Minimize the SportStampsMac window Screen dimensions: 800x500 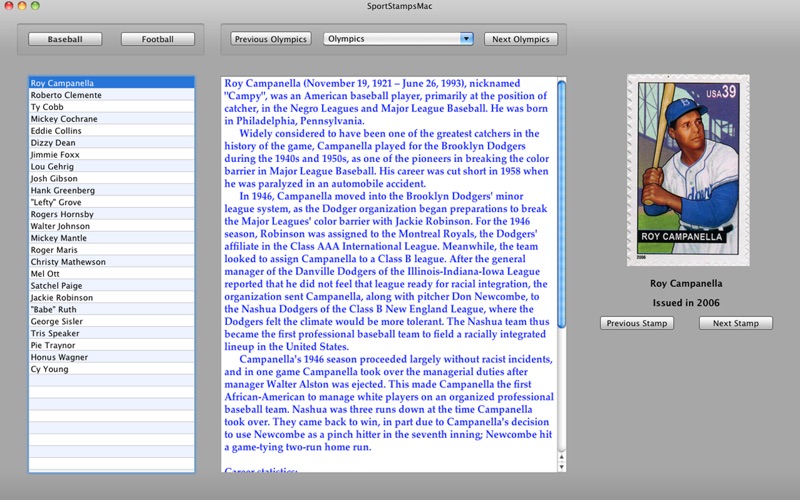(x=22, y=6)
